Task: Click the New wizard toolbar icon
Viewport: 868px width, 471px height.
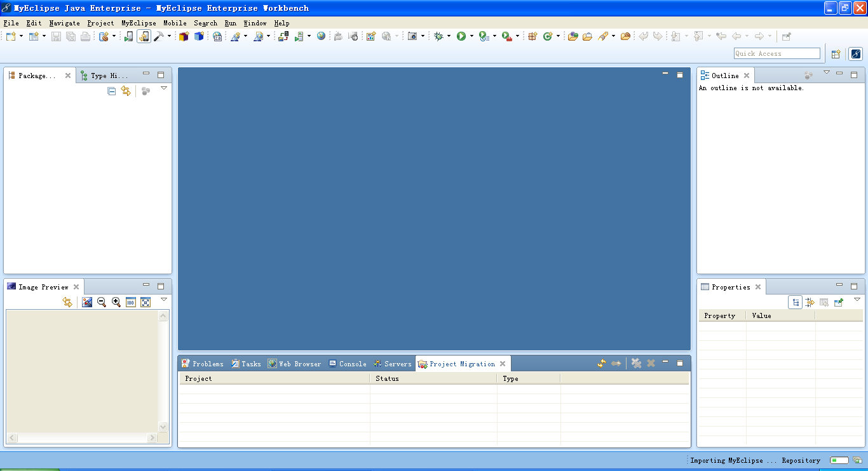Action: click(x=11, y=36)
